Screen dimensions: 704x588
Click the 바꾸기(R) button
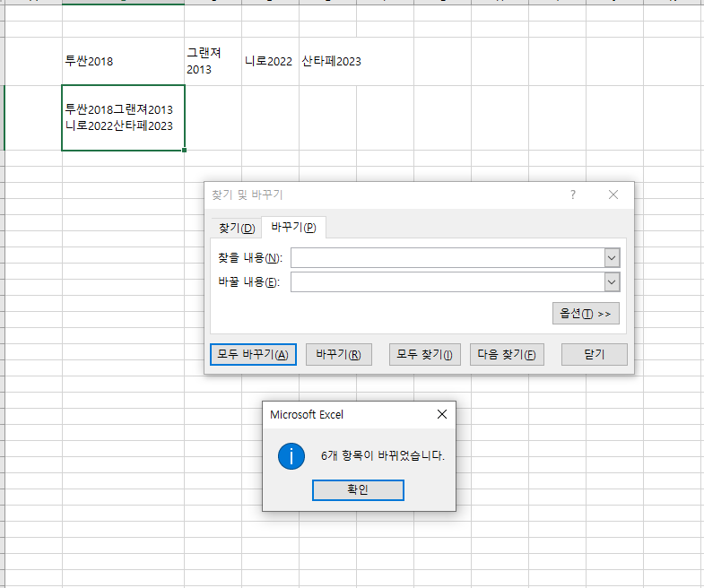click(x=338, y=355)
